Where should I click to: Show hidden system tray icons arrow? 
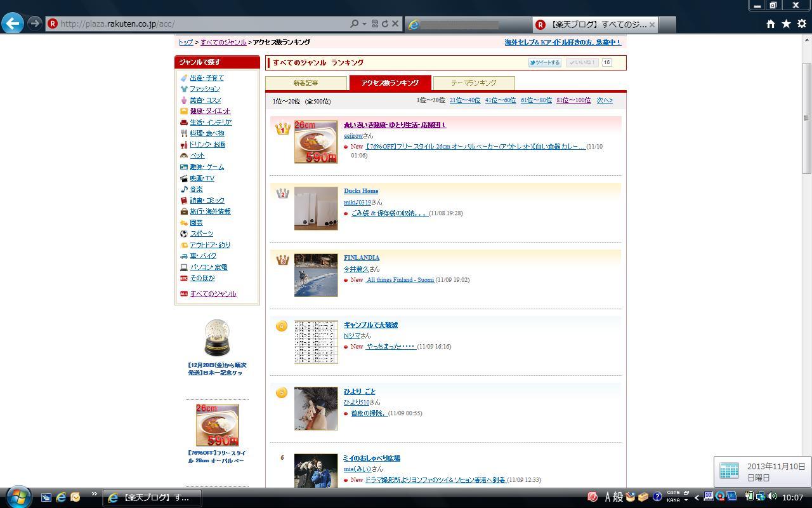pyautogui.click(x=697, y=497)
